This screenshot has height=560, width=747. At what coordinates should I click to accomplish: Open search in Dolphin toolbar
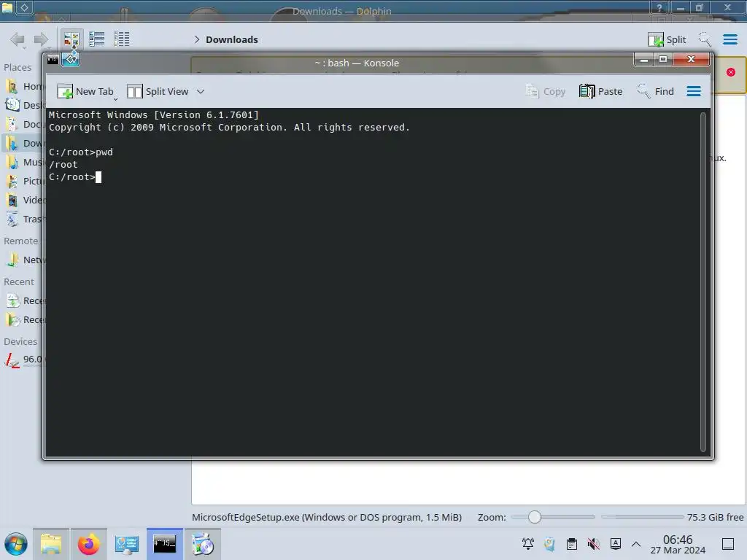(x=705, y=39)
